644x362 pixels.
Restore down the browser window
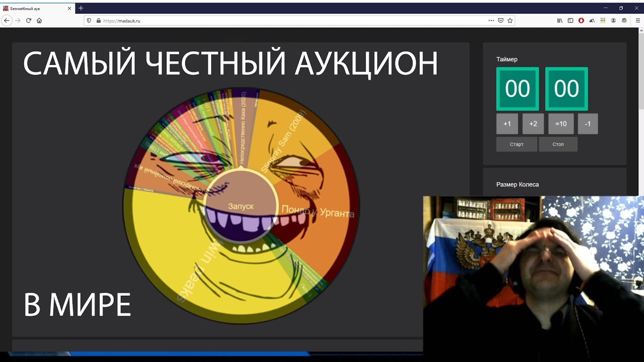(621, 8)
